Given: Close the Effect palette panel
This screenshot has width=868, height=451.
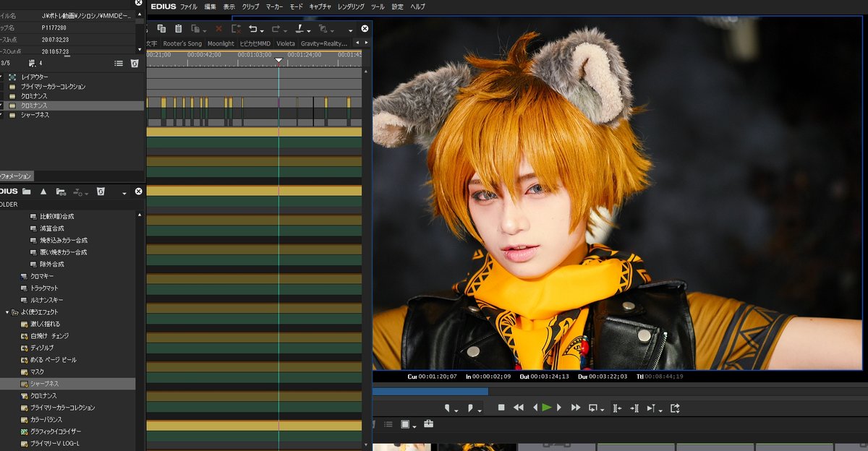Looking at the screenshot, I should (x=140, y=192).
